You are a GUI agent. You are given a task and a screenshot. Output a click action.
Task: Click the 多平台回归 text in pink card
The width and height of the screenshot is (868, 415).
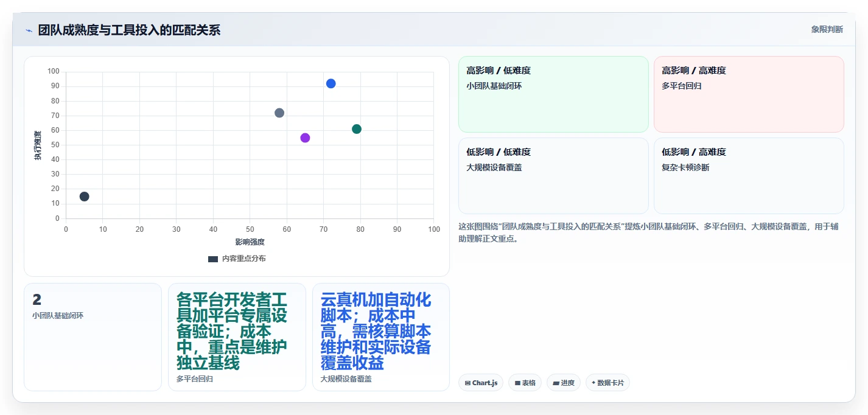pos(682,86)
